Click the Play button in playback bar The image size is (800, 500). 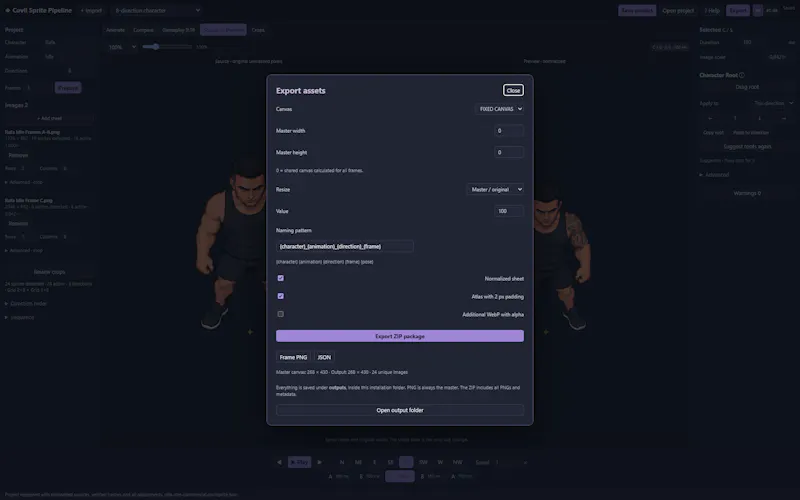(299, 462)
